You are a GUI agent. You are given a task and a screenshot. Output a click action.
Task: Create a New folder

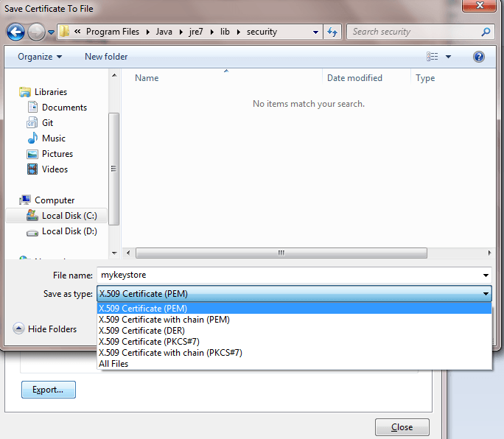coord(106,57)
